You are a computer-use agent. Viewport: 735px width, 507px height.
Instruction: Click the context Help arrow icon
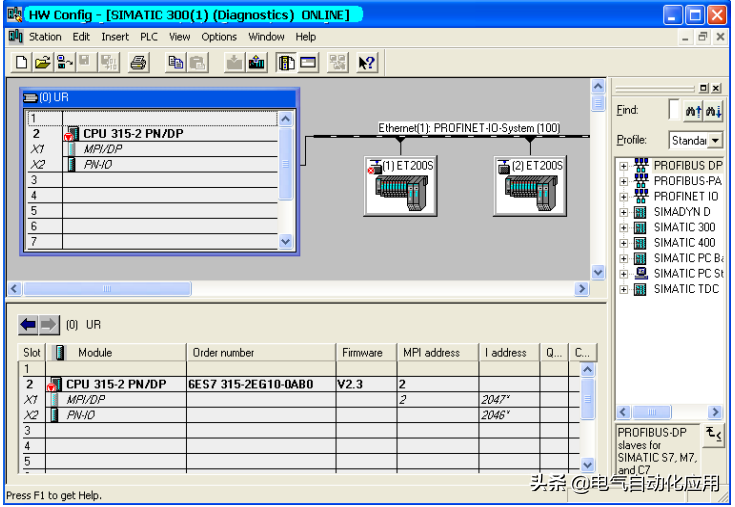(x=366, y=63)
